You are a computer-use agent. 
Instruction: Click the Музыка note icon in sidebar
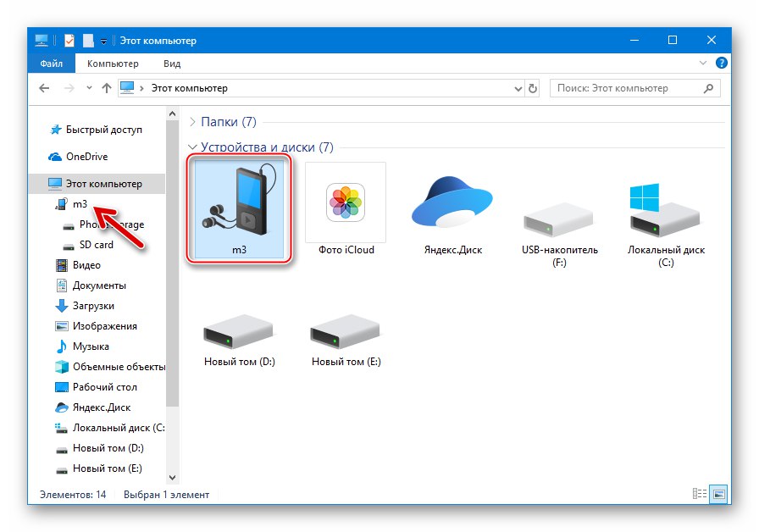pyautogui.click(x=62, y=346)
